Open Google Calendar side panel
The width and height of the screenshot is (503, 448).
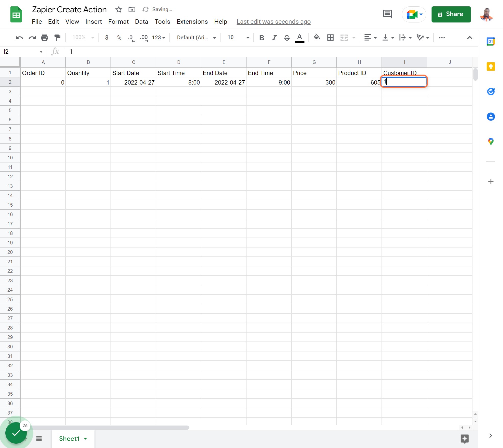[x=491, y=41]
